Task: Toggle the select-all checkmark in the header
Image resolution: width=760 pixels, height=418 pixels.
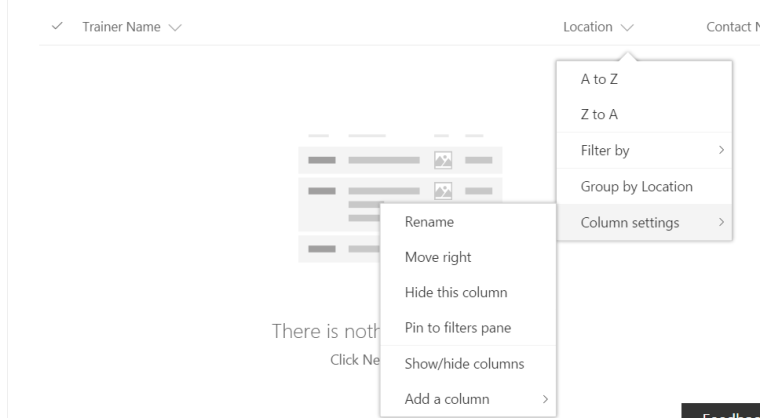Action: click(56, 27)
